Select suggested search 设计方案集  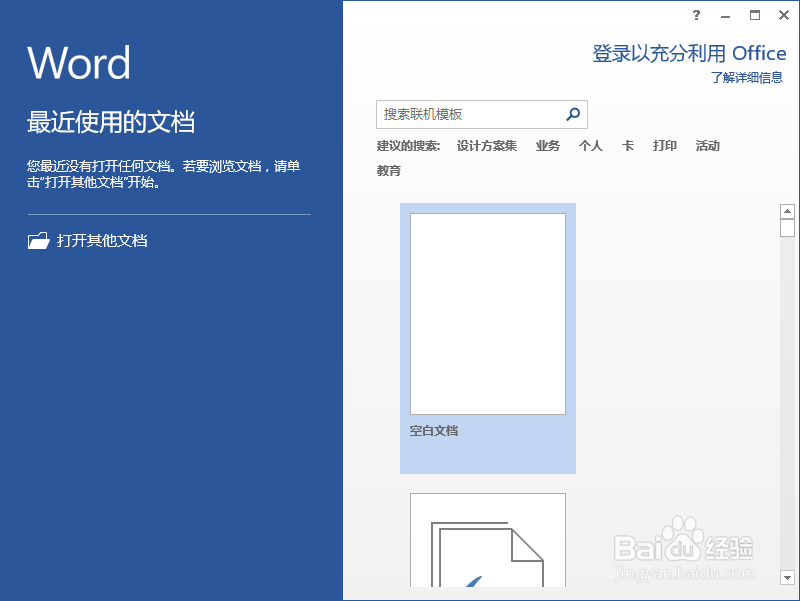(x=487, y=146)
